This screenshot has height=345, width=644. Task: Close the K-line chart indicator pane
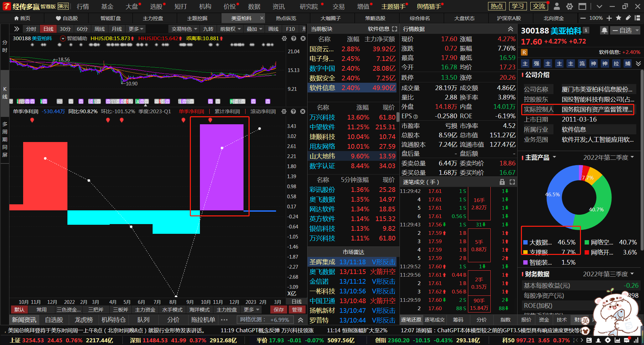(303, 39)
